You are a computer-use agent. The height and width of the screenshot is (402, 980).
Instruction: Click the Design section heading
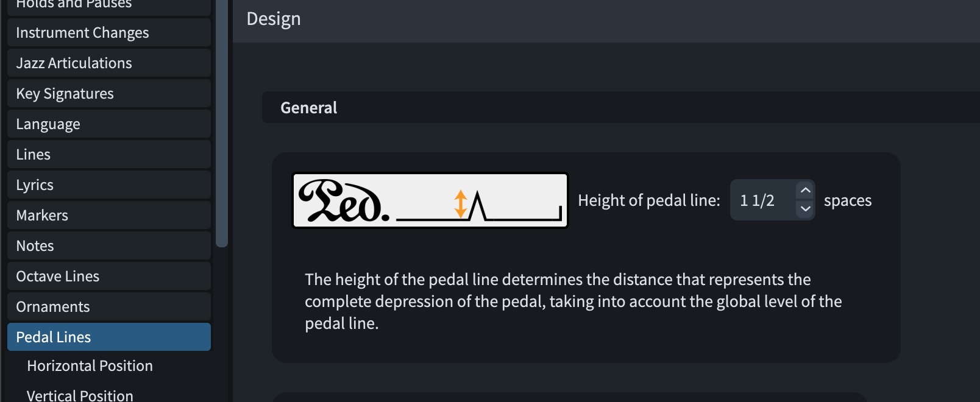(274, 19)
